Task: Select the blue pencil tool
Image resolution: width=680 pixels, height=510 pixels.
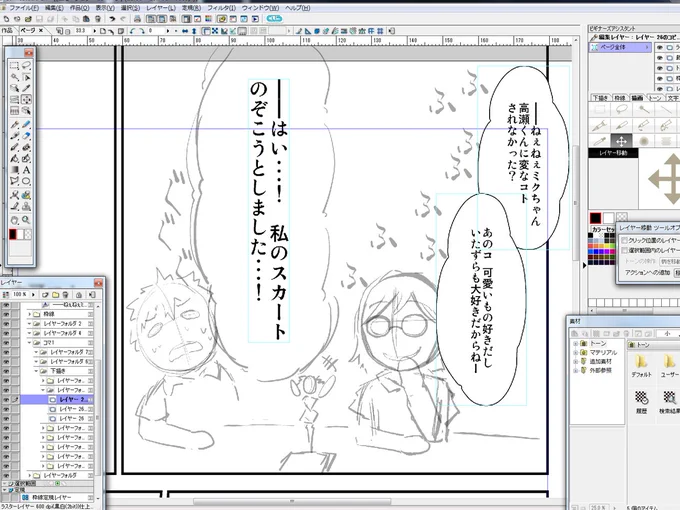Action: coord(26,125)
